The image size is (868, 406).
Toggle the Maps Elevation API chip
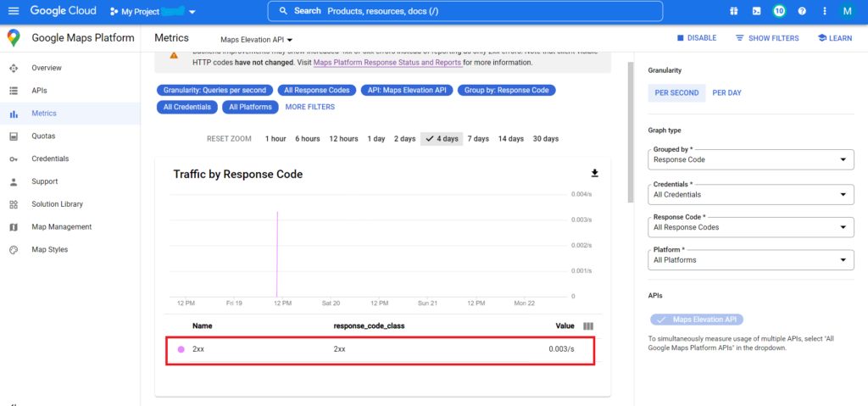697,320
